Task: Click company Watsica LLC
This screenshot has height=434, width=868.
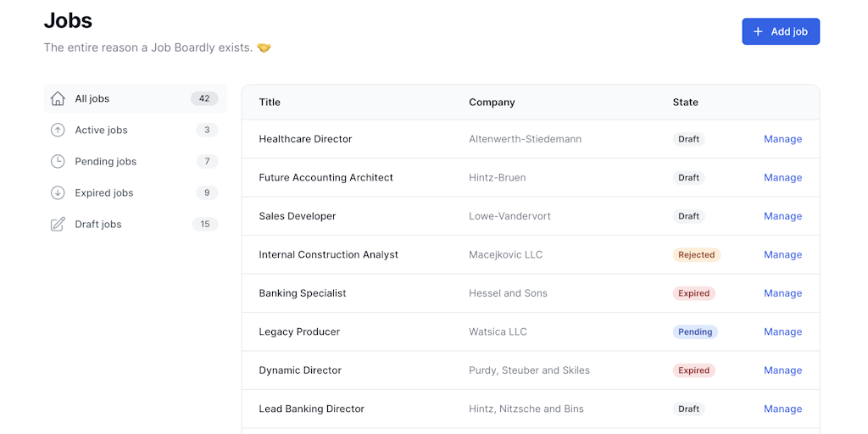Action: click(x=498, y=331)
